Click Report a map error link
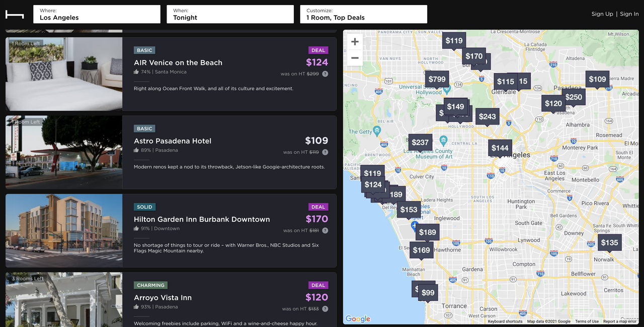644x327 pixels. (x=620, y=321)
